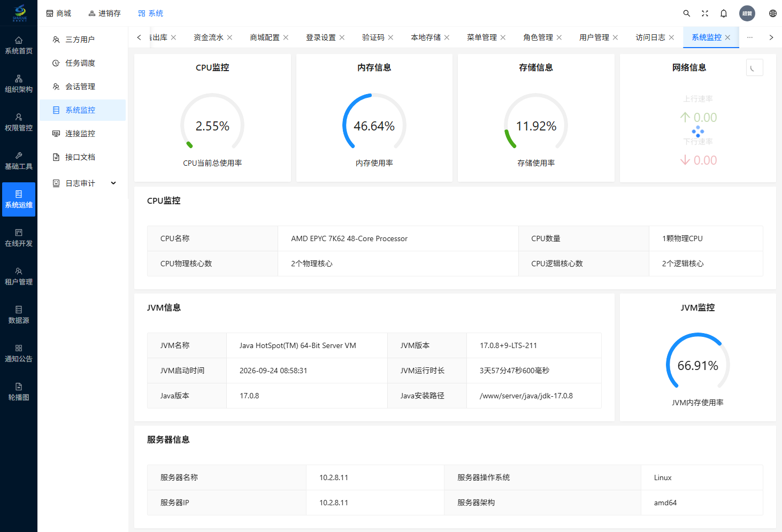Open the user avatar menu
This screenshot has height=532, width=782.
click(747, 13)
